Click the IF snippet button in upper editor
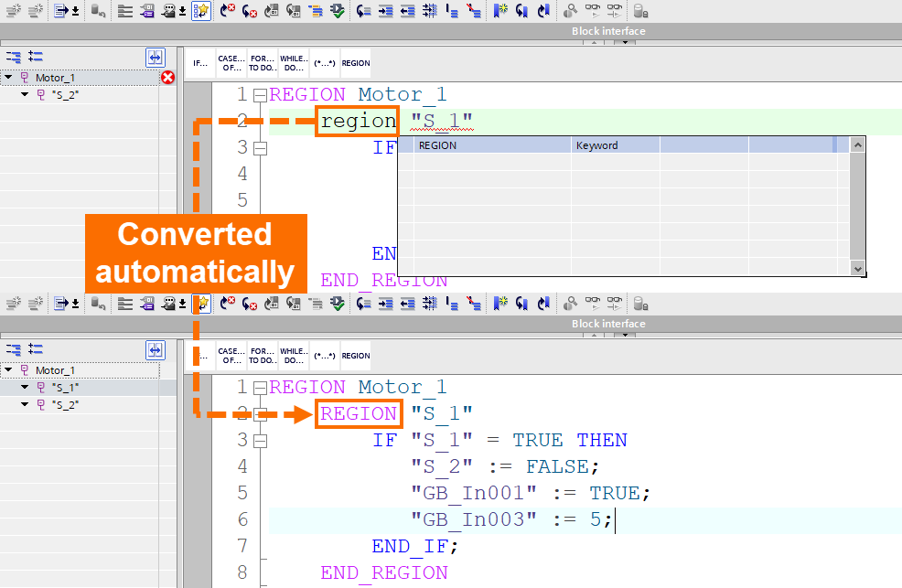Viewport: 902px width, 588px height. coord(200,63)
